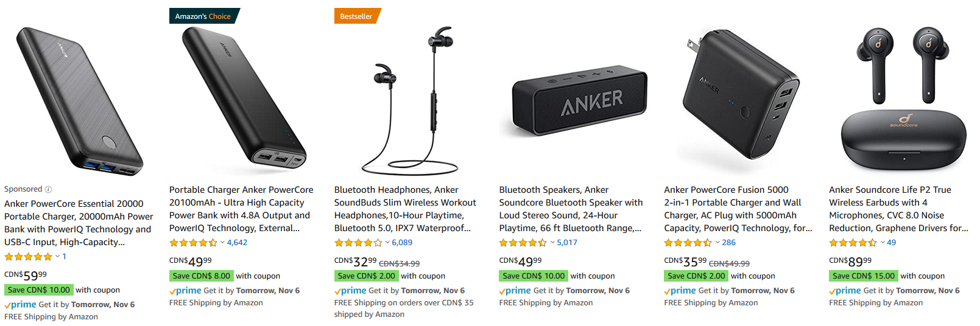This screenshot has height=326, width=980.
Task: Click the Sponsored info icon
Action: pos(49,189)
